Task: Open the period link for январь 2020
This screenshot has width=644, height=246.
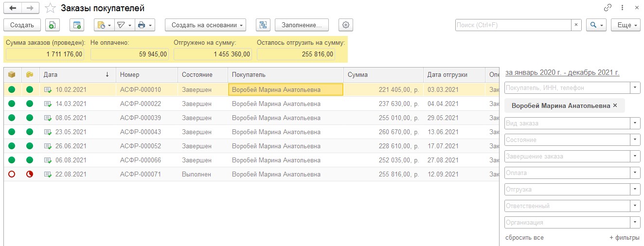Action: [x=562, y=72]
